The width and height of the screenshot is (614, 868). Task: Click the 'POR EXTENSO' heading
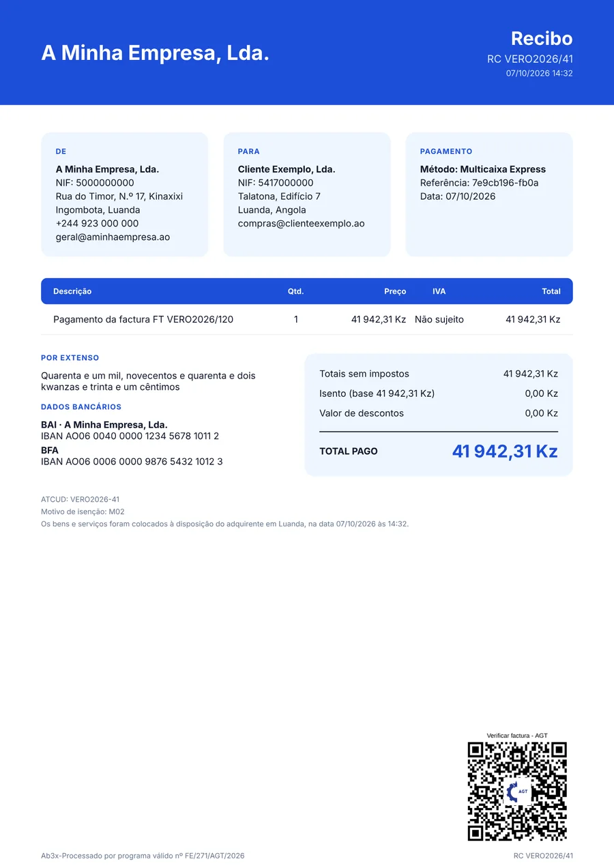(70, 358)
